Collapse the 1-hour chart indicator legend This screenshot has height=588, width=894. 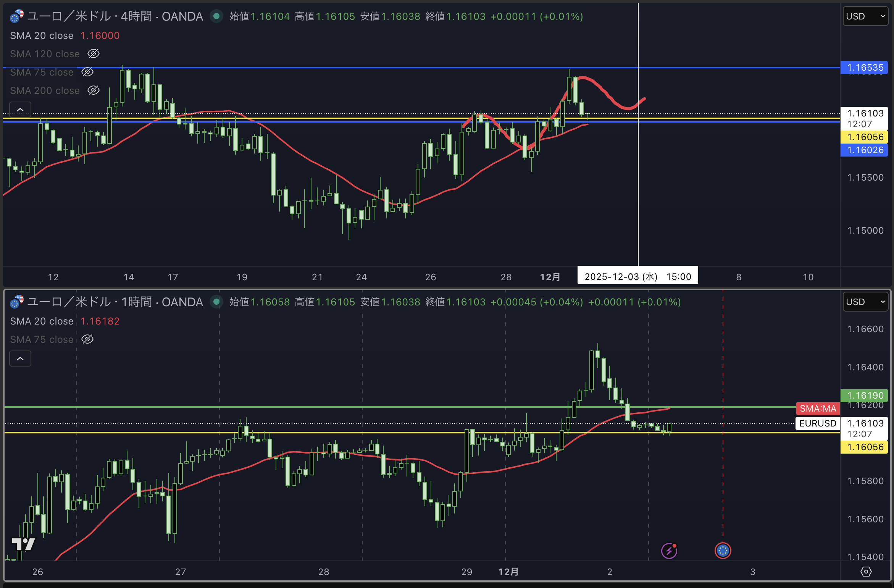[20, 359]
